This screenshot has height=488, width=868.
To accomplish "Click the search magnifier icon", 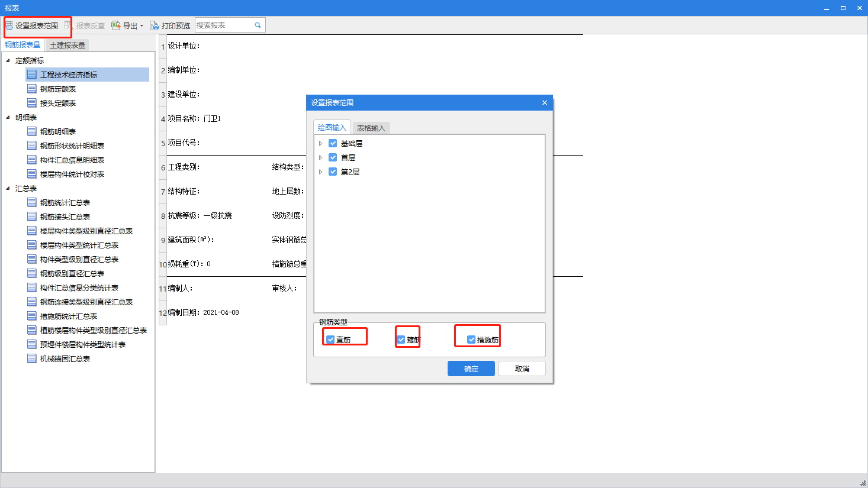I will pyautogui.click(x=258, y=25).
